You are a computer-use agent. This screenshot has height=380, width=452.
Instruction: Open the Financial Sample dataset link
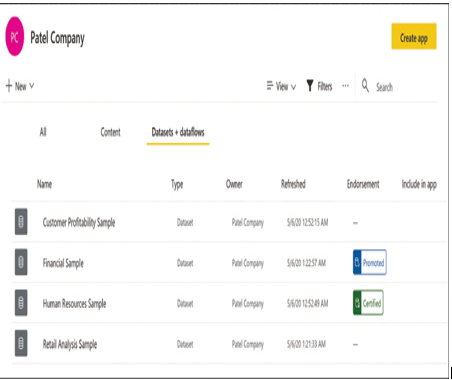(63, 263)
